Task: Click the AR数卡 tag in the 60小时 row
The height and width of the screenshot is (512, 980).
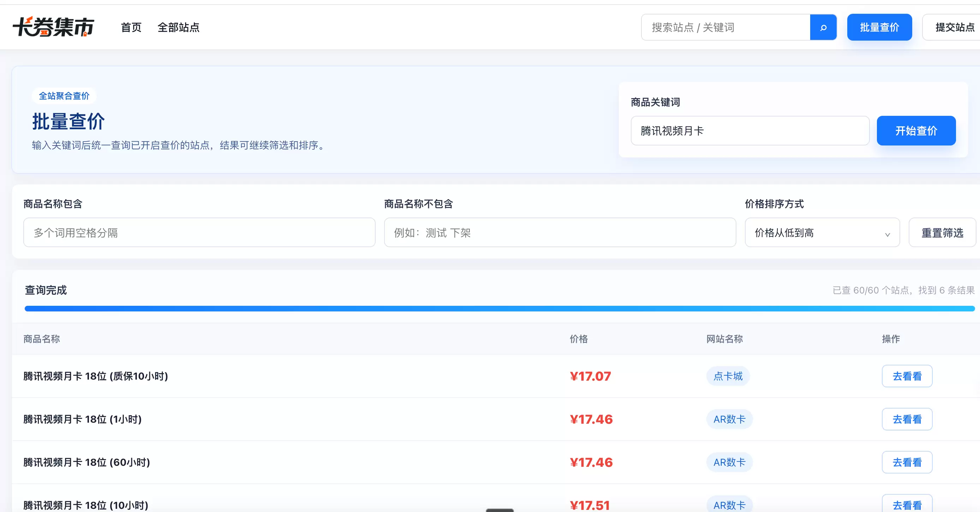Action: coord(729,462)
